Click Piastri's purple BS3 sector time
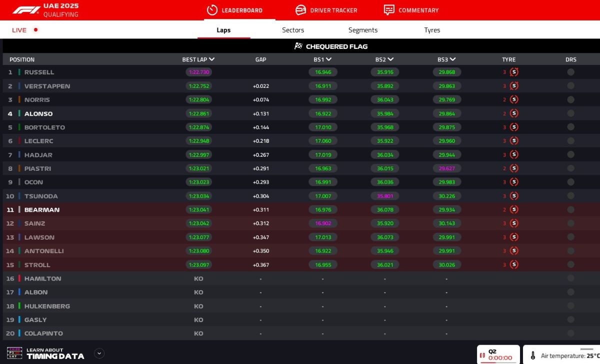Image resolution: width=600 pixels, height=364 pixels. point(446,169)
